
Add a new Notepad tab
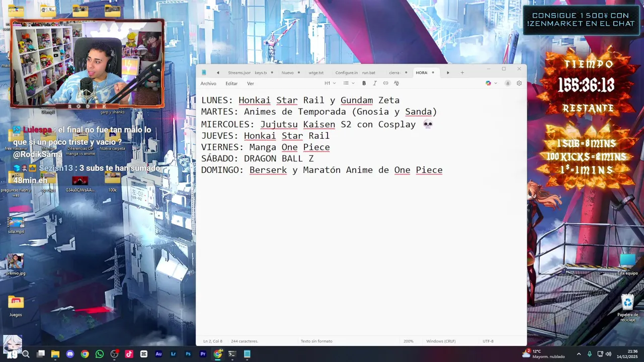(462, 72)
